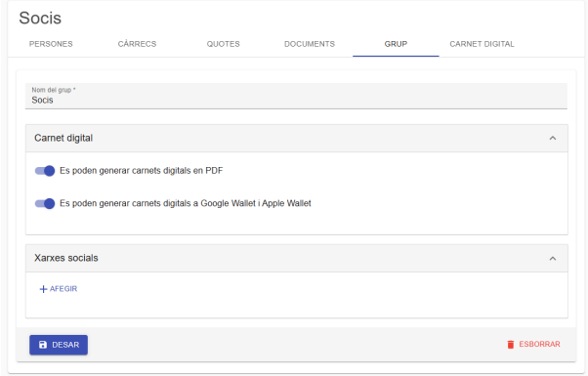Click the Xarxes socials panel header title
588x376 pixels.
point(66,258)
